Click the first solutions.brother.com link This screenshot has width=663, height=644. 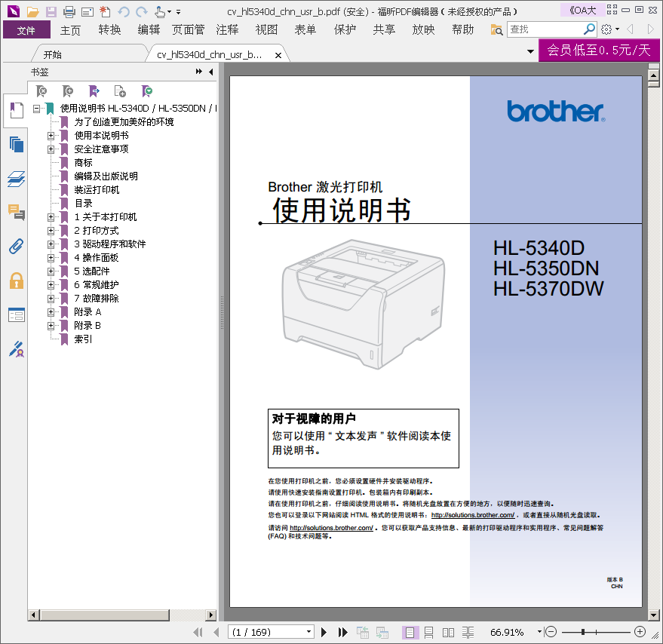[473, 515]
